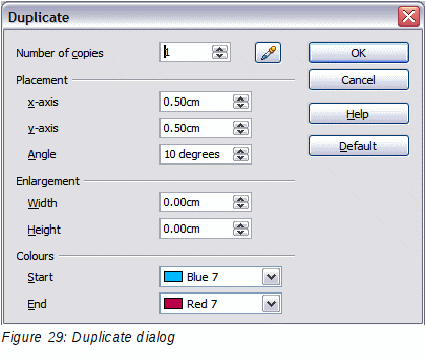
Task: Click into the x-axis 0.50cm field
Action: pyautogui.click(x=197, y=102)
